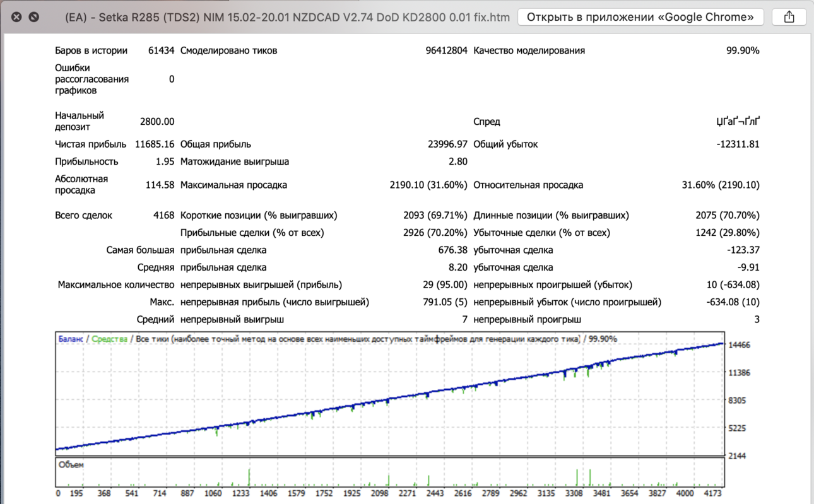Select the 'Максимальное количество' row label

coord(116,284)
